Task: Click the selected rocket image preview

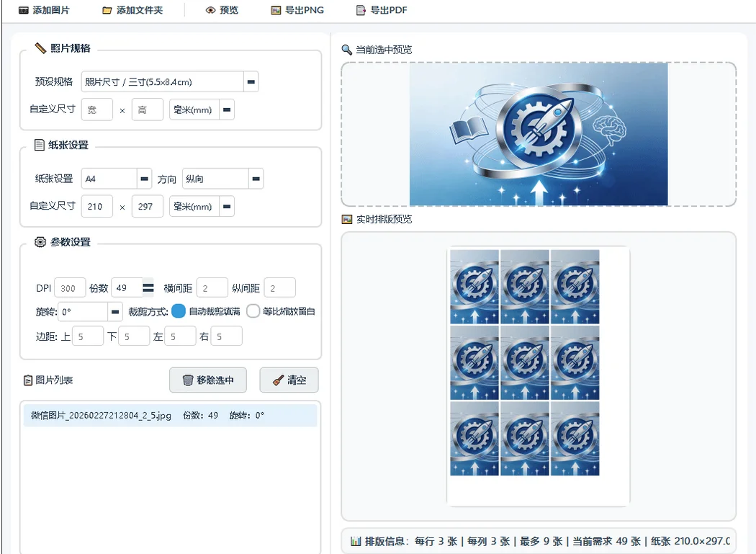Action: [x=539, y=134]
